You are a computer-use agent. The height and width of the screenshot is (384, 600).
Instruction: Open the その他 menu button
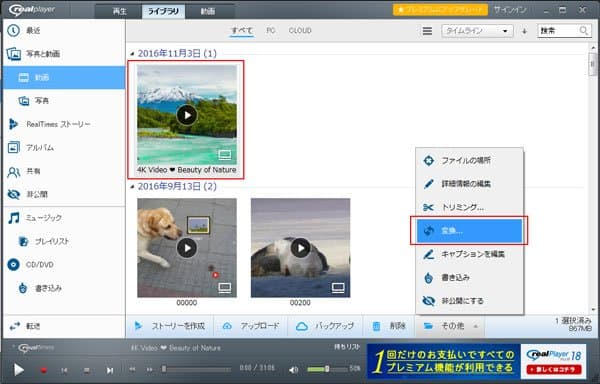pos(450,326)
